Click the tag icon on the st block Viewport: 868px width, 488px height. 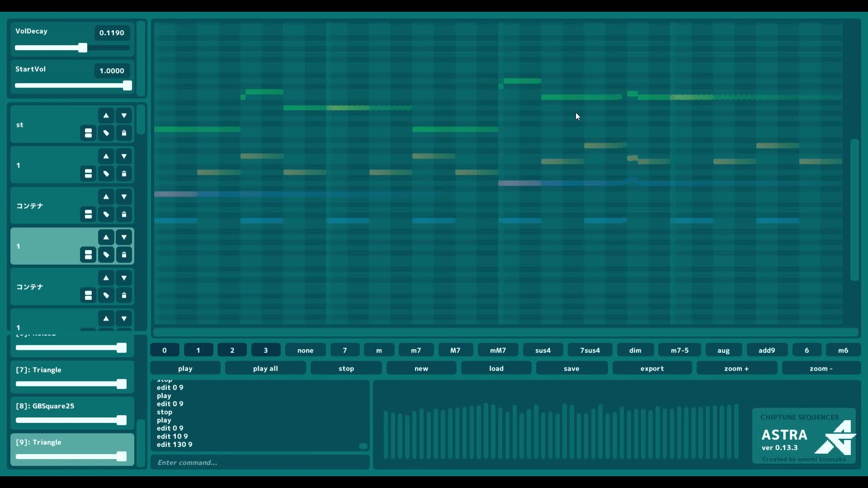tap(106, 133)
